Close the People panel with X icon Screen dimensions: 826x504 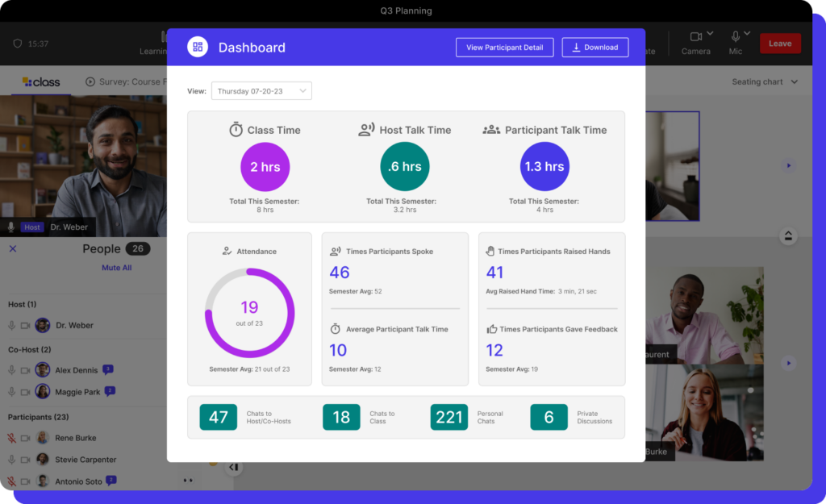(x=13, y=249)
